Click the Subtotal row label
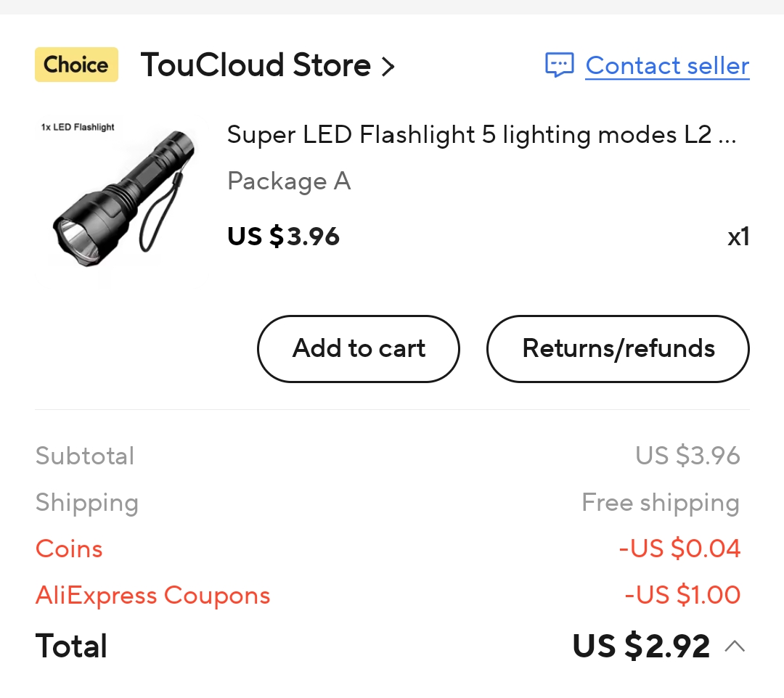 (85, 456)
